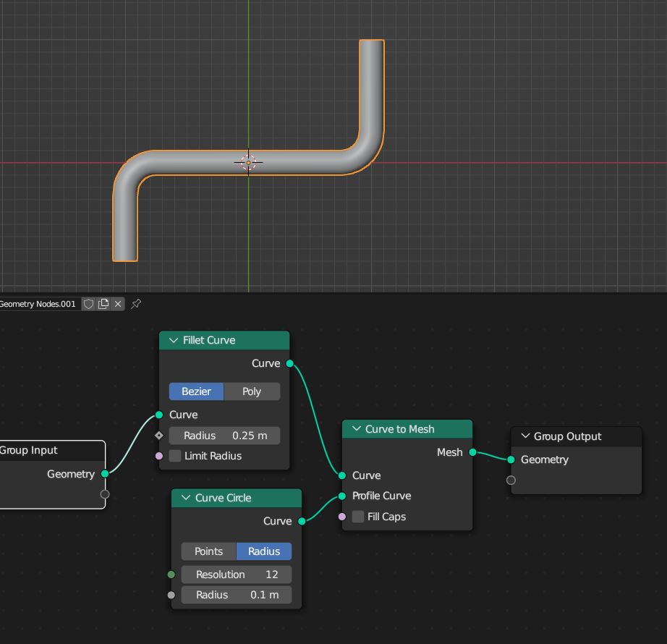This screenshot has height=644, width=667.
Task: Enable the Limit Radius checkbox
Action: tap(175, 456)
